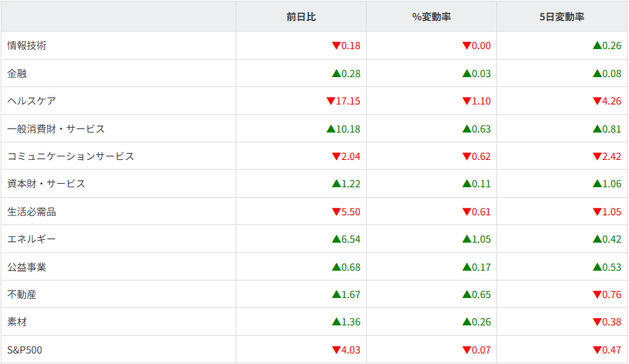Image resolution: width=629 pixels, height=364 pixels.
Task: Click the green up arrow next to 6.54
Action: coord(336,239)
